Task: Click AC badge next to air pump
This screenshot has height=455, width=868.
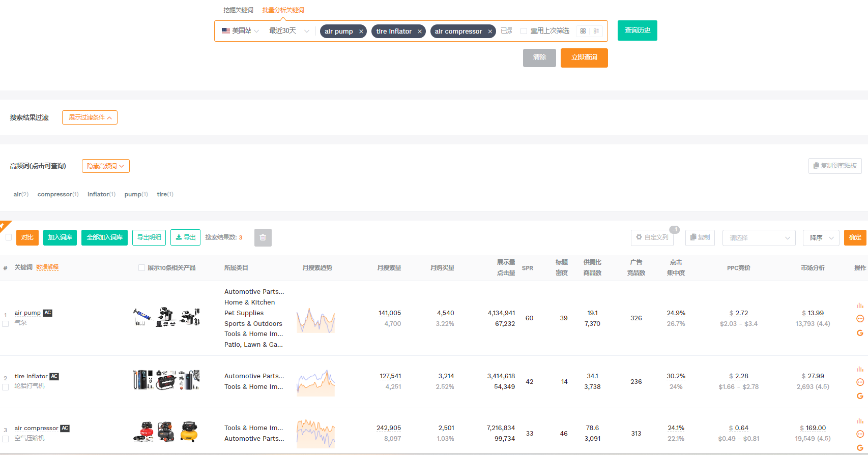Action: tap(48, 313)
